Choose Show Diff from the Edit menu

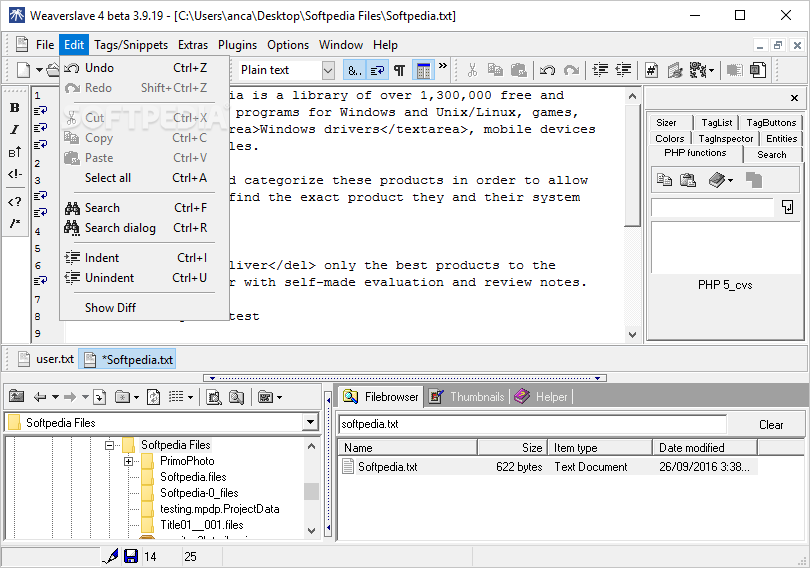click(x=144, y=308)
